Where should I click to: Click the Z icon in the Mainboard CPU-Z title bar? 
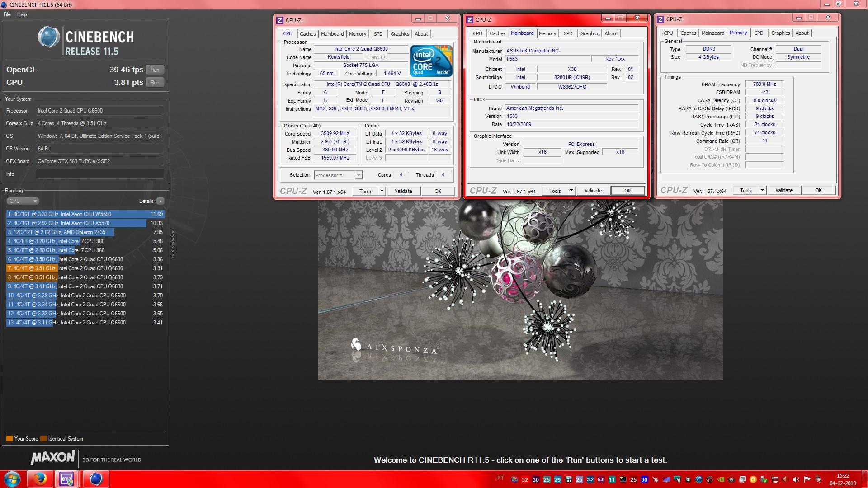[470, 19]
